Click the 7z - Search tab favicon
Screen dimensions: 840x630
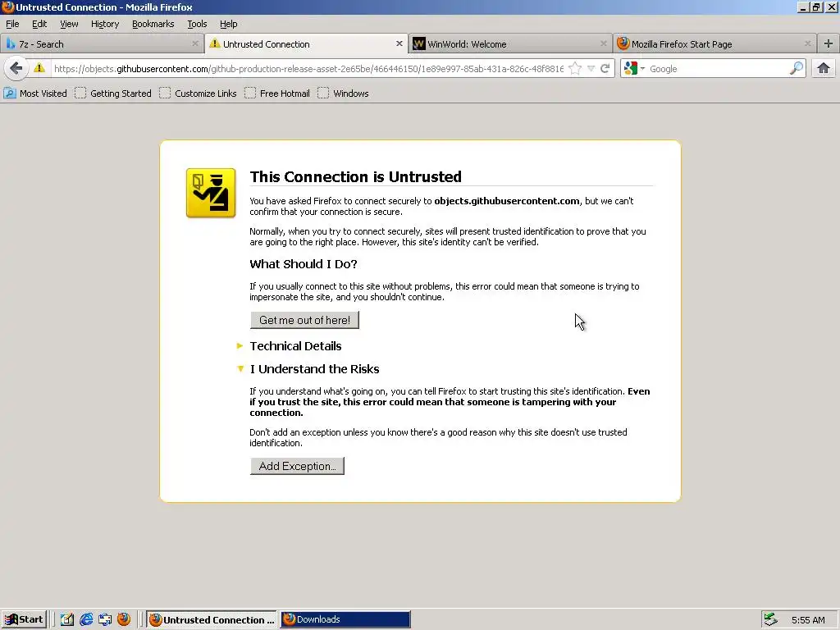pos(11,43)
